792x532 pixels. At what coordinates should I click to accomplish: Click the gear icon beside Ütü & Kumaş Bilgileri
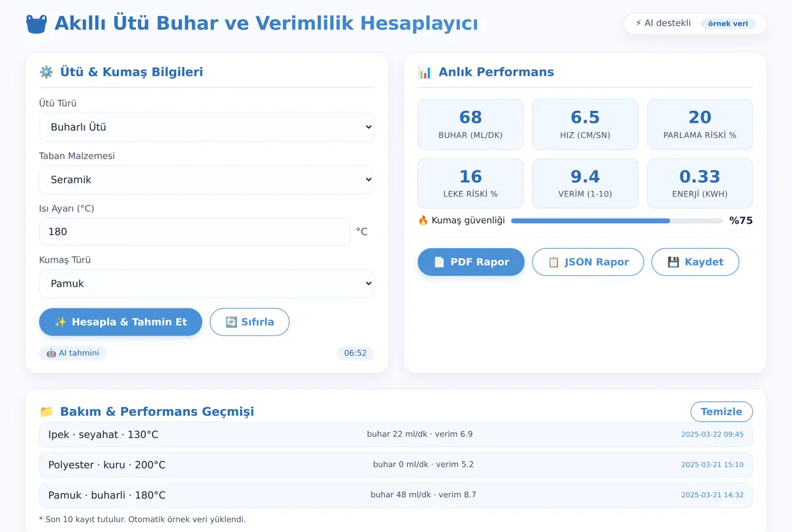(x=46, y=72)
